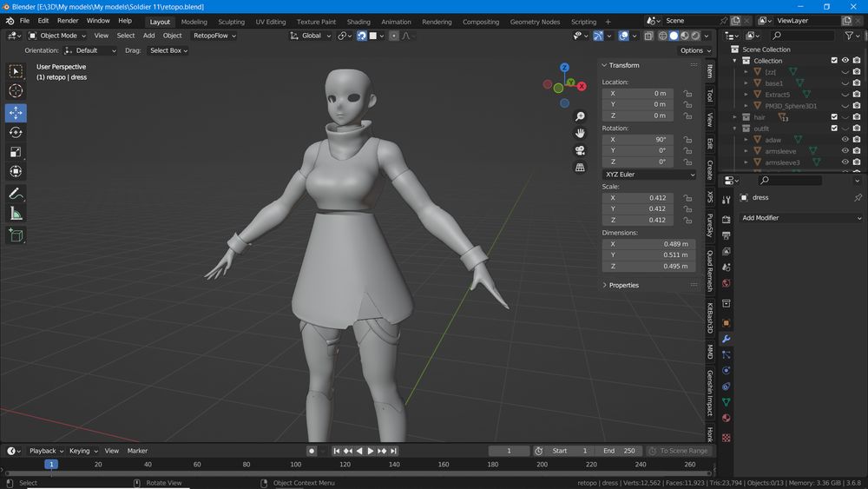Viewport: 868px width, 489px height.
Task: Switch to orthographic/perspective grid view icon
Action: pos(580,168)
